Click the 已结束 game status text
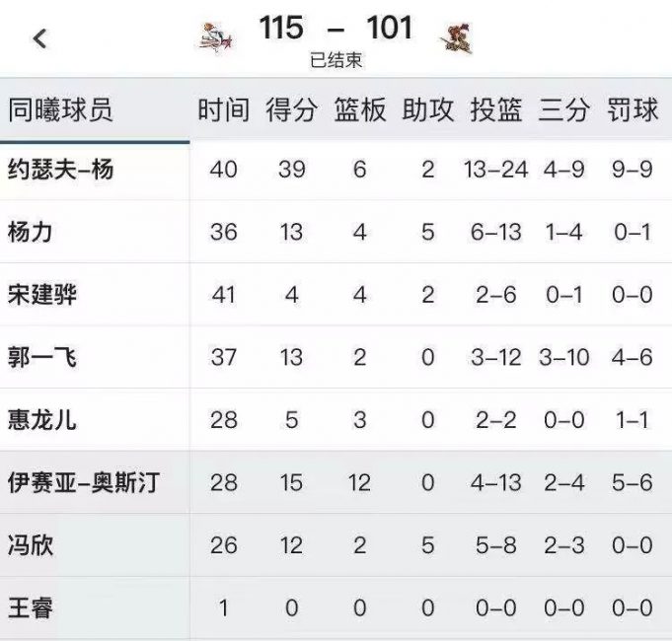672x641 pixels. tap(336, 60)
